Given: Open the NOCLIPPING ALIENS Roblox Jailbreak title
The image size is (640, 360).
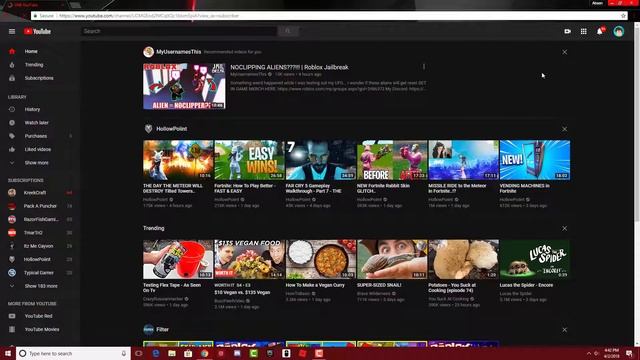Looking at the screenshot, I should [x=289, y=67].
